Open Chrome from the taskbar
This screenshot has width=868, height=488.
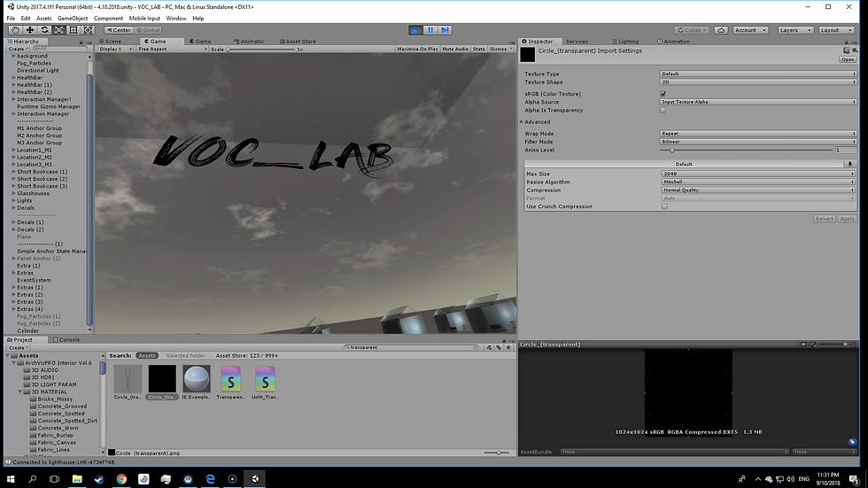tap(121, 478)
